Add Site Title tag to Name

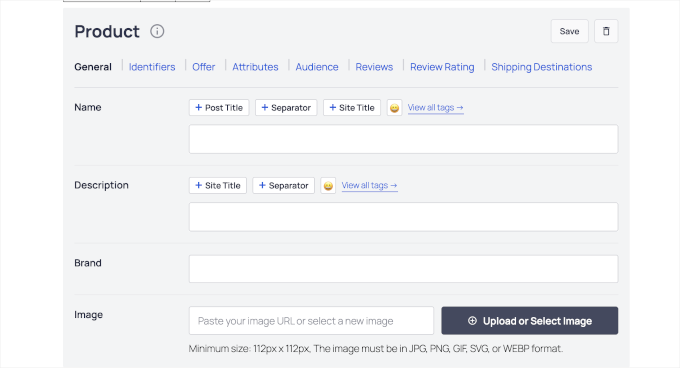[x=352, y=107]
